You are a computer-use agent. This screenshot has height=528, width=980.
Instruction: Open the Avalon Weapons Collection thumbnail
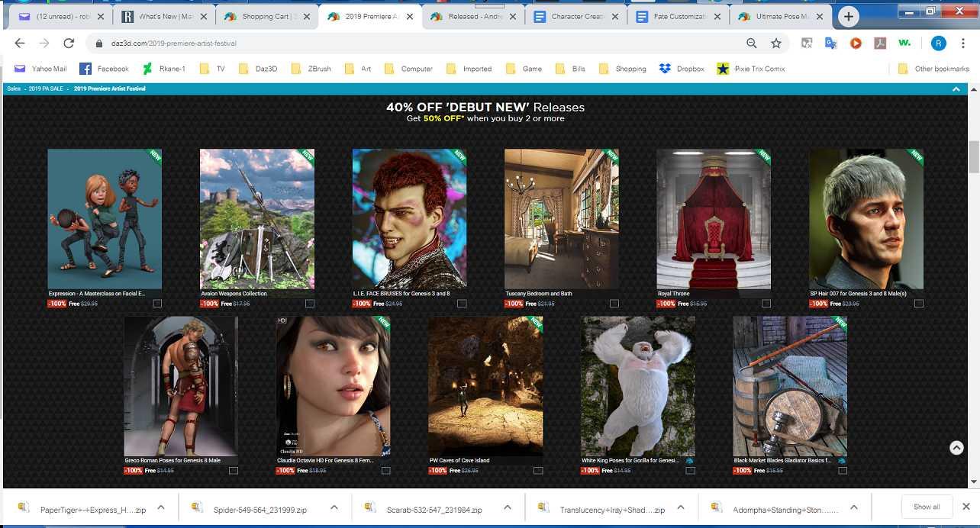tap(257, 218)
